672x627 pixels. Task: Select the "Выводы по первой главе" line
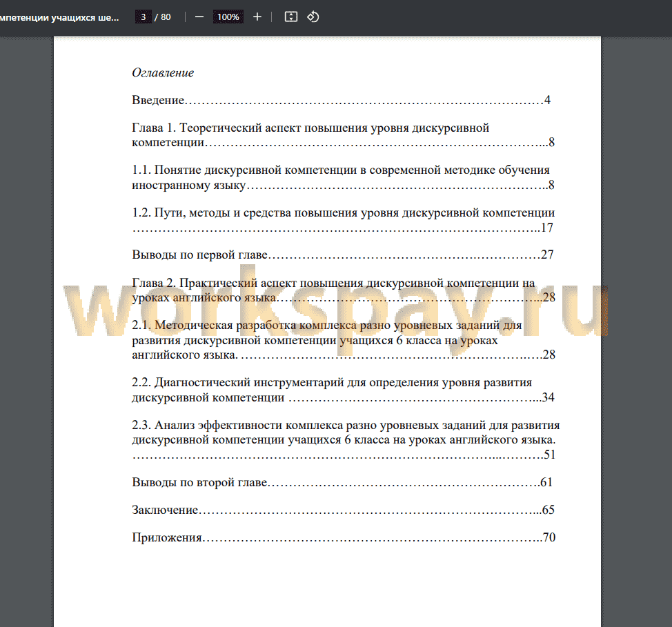pyautogui.click(x=343, y=255)
